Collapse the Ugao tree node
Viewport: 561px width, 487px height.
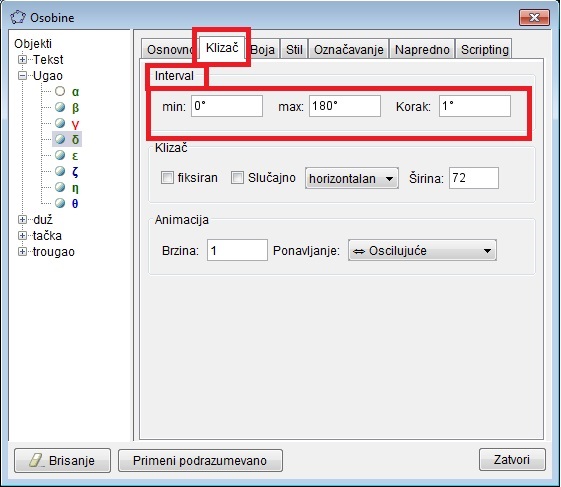(22, 76)
